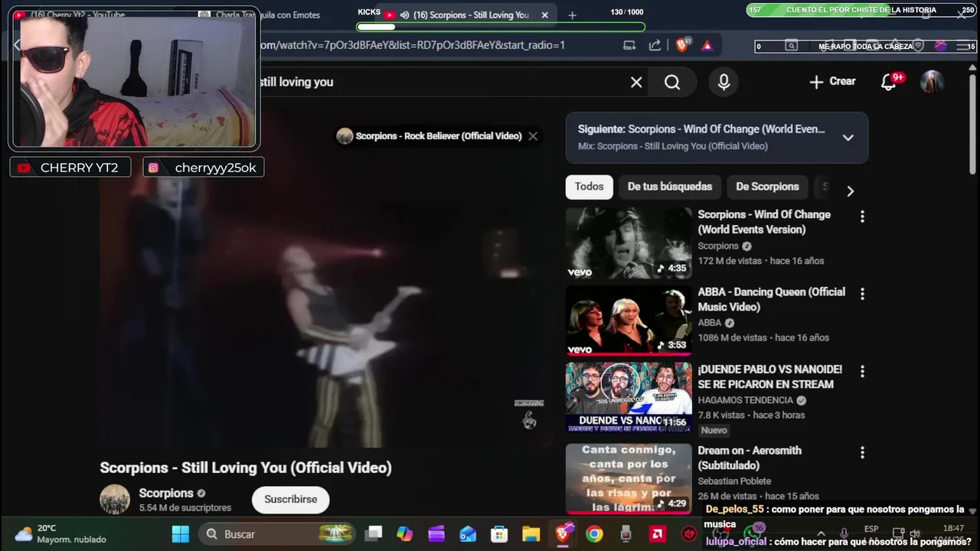Open the YouTube account avatar menu
This screenshot has height=551, width=980.
[932, 82]
